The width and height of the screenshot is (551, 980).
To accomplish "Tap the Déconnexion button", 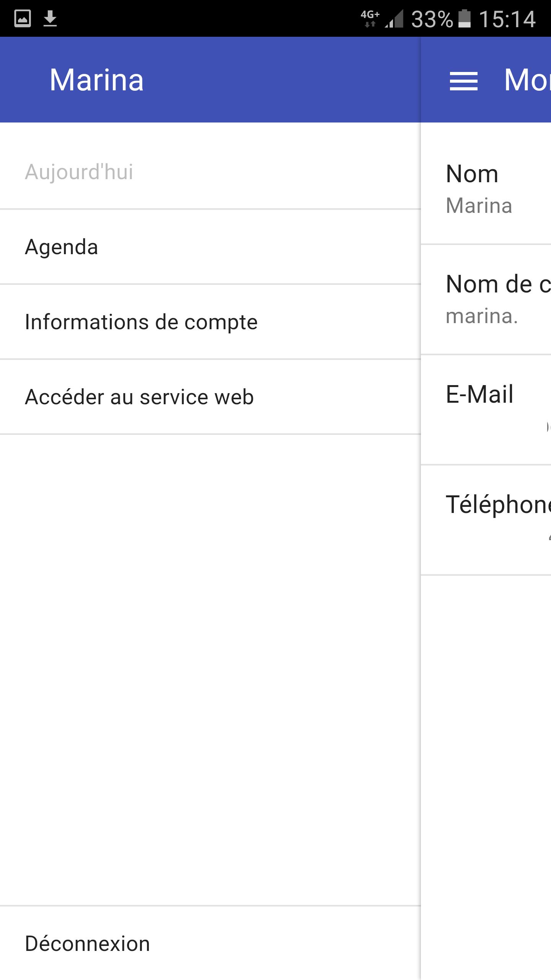I will tap(88, 944).
